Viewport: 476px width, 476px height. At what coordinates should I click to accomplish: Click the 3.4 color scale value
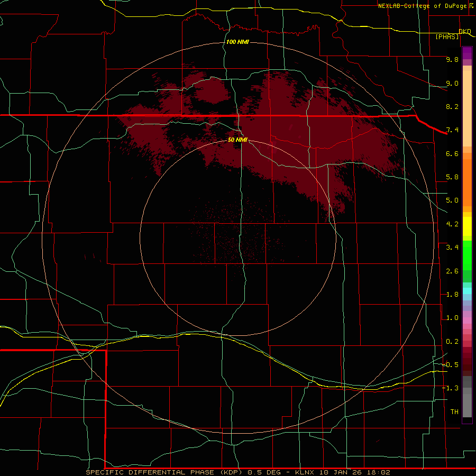452,248
